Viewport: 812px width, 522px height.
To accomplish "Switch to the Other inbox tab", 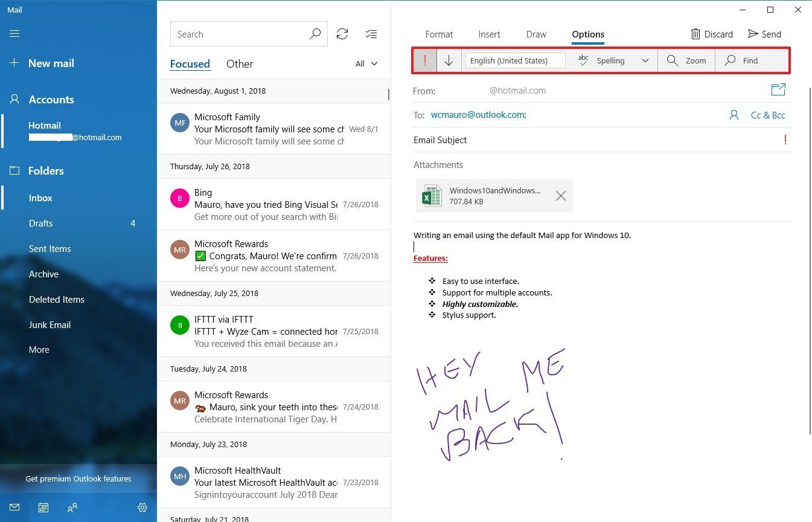I will (x=240, y=63).
